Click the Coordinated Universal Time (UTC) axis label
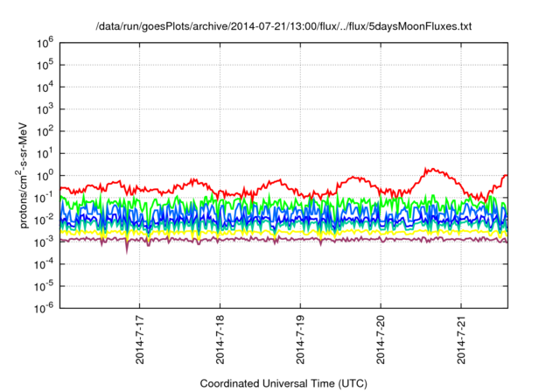 pos(283,383)
